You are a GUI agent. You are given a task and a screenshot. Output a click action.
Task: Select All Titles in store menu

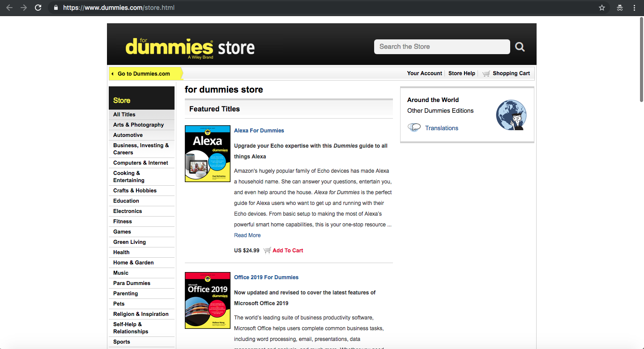point(141,115)
